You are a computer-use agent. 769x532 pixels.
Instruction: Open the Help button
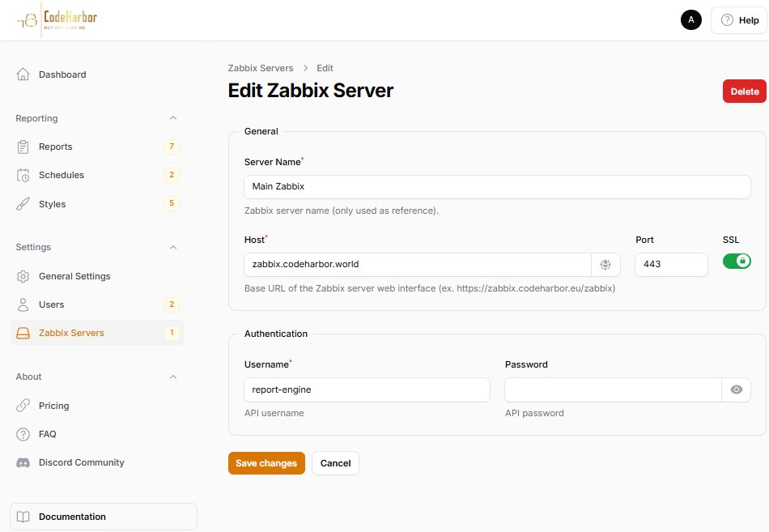[739, 20]
